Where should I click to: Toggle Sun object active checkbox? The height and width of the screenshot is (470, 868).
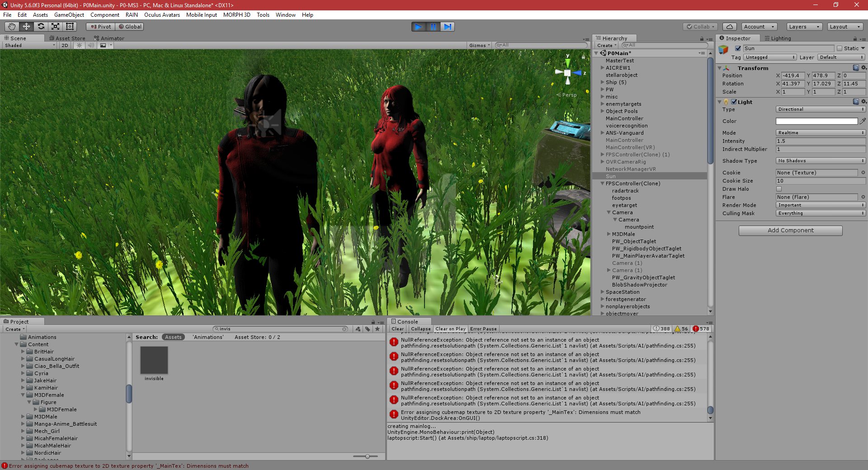738,48
